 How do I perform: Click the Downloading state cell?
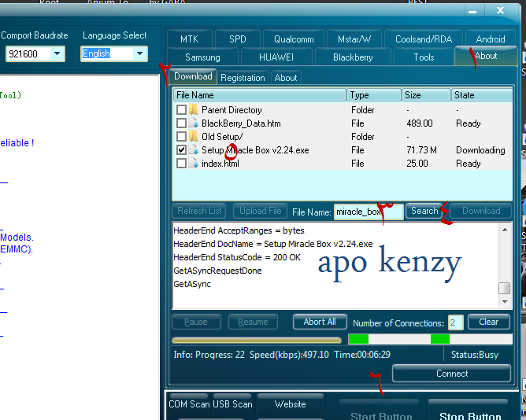click(480, 150)
